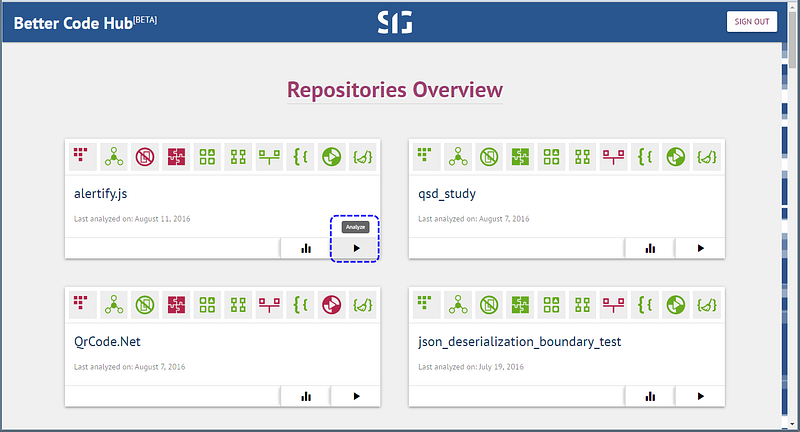This screenshot has height=432, width=800.
Task: Click the clean code brush icon on QrCode.Net
Action: pyautogui.click(x=363, y=304)
